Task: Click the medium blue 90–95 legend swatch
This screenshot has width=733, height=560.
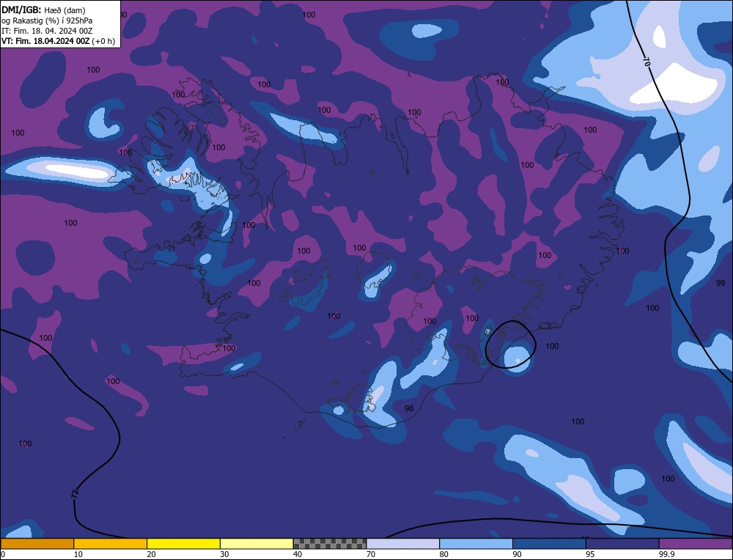Action: (549, 544)
